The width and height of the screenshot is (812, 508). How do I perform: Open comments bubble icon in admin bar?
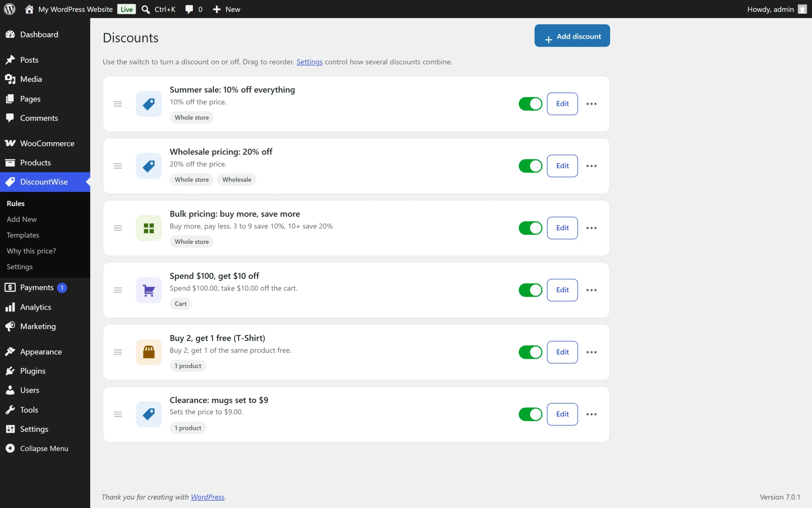pos(189,10)
